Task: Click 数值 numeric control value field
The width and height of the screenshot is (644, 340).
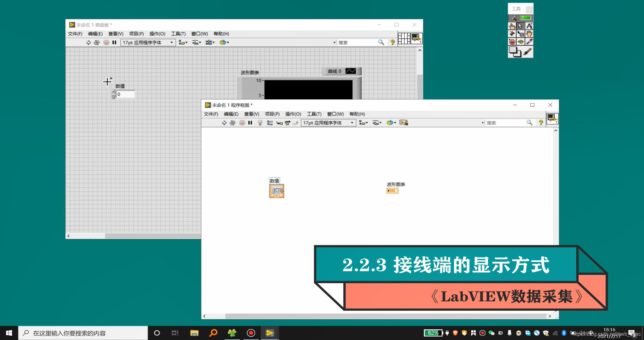Action: tap(125, 94)
